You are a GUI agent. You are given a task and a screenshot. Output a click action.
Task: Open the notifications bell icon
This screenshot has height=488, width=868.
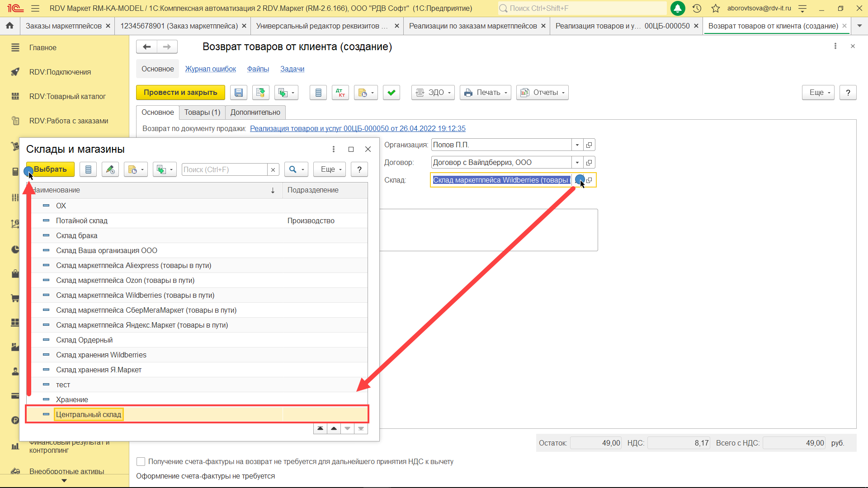[677, 8]
